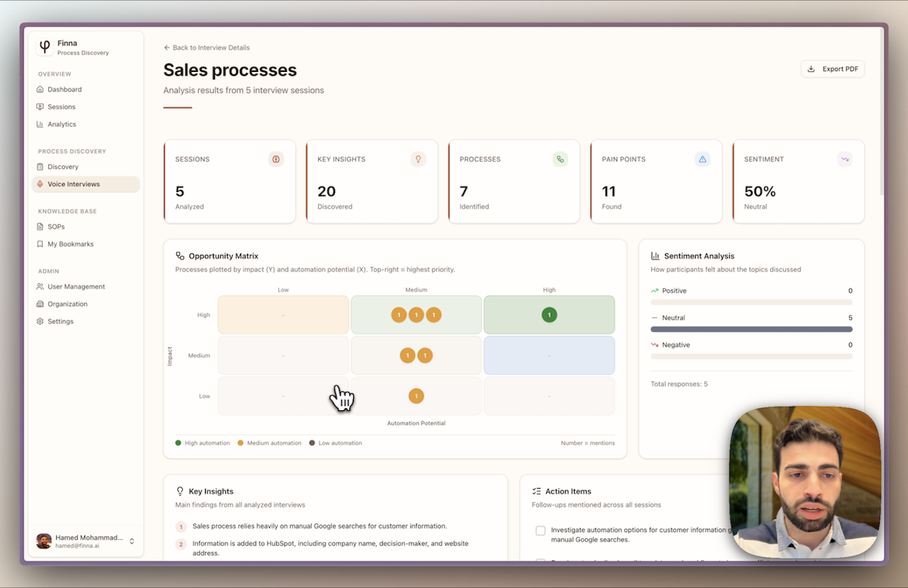908x588 pixels.
Task: Select Voice Interviews in the sidebar
Action: click(x=73, y=184)
